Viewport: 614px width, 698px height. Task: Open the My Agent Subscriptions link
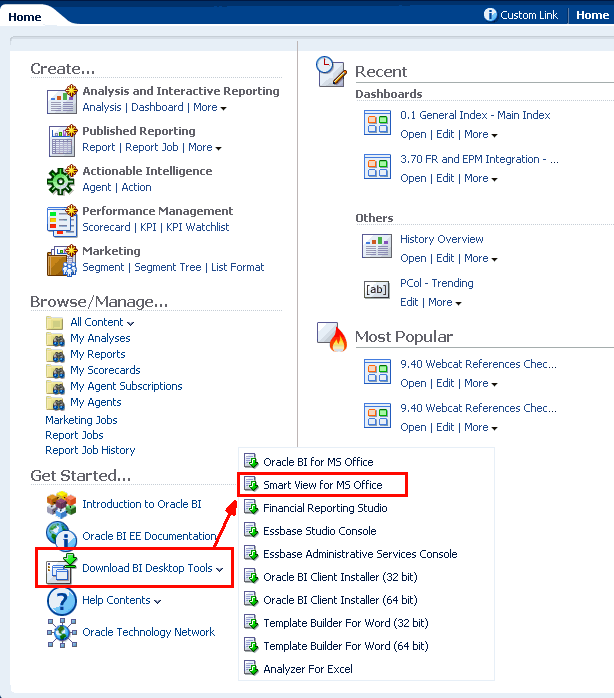(x=126, y=386)
